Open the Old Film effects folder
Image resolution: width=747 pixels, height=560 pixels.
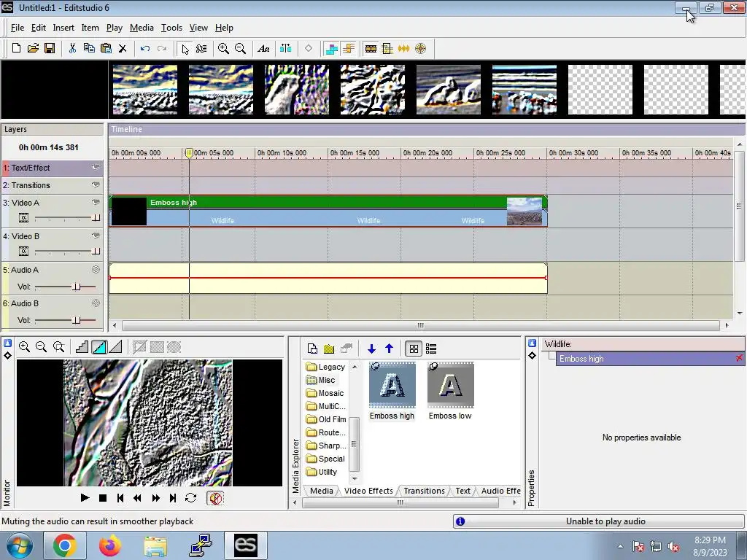coord(331,419)
